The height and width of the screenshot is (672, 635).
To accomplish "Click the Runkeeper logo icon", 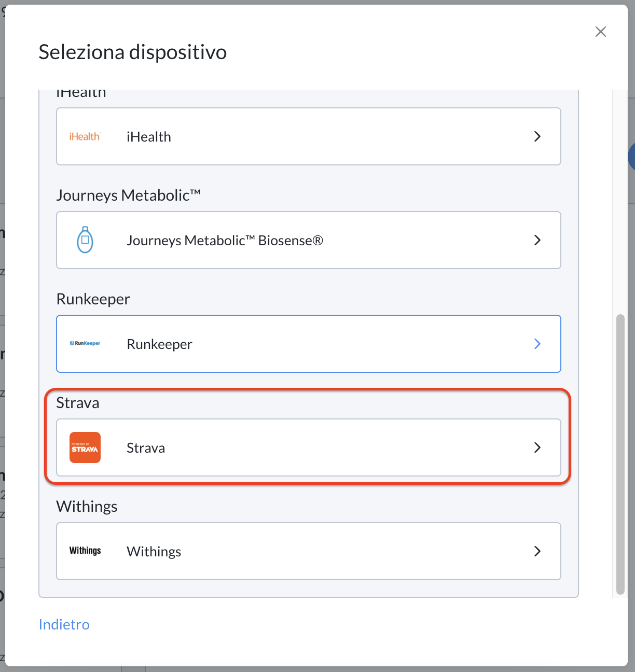I will [x=85, y=343].
